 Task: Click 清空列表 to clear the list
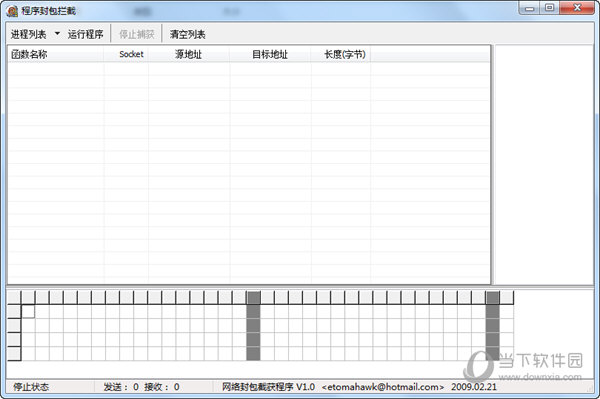188,34
